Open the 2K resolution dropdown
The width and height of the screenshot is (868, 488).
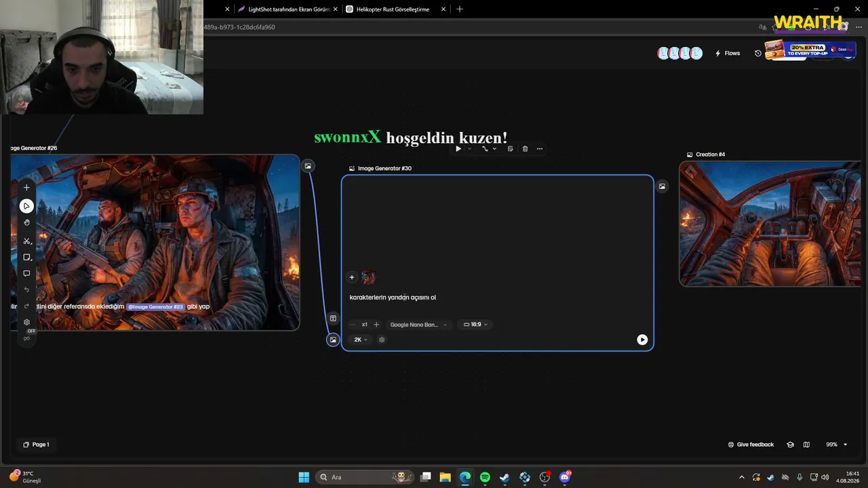coord(360,340)
